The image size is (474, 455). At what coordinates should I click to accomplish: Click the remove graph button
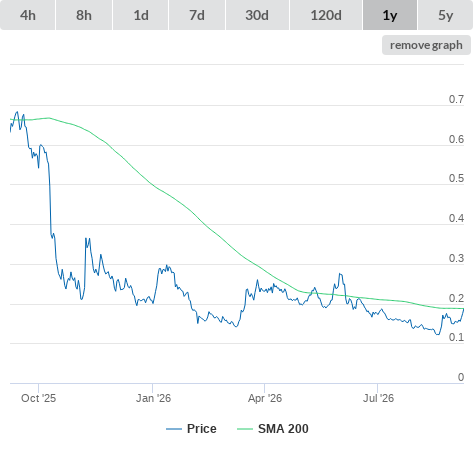tap(426, 45)
